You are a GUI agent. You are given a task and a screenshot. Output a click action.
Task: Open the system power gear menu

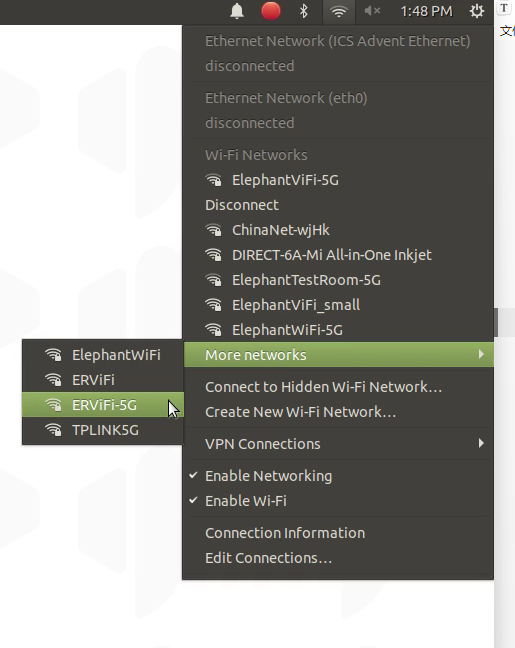click(477, 11)
